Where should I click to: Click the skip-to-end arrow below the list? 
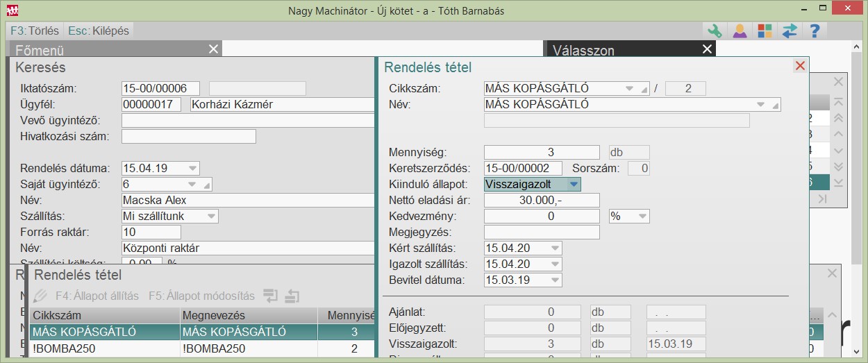pos(823,199)
